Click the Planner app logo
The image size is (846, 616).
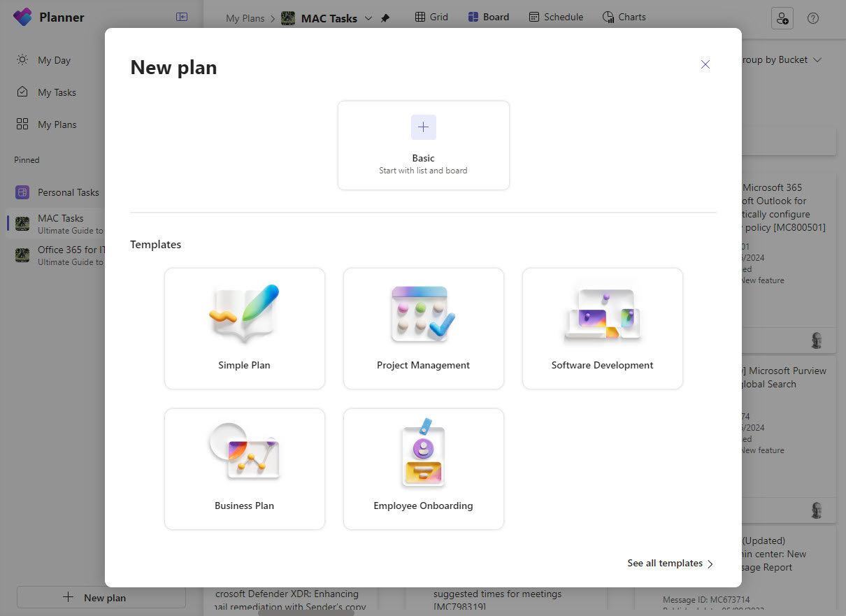click(x=22, y=16)
